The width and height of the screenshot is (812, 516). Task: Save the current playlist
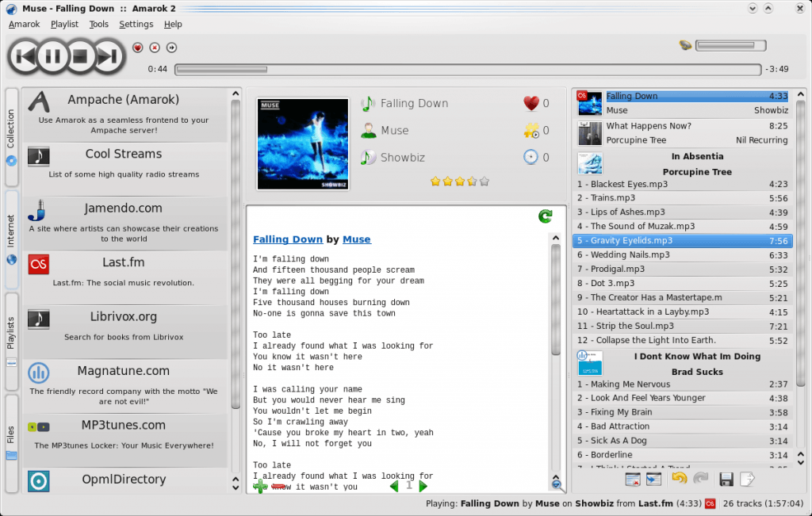click(726, 479)
